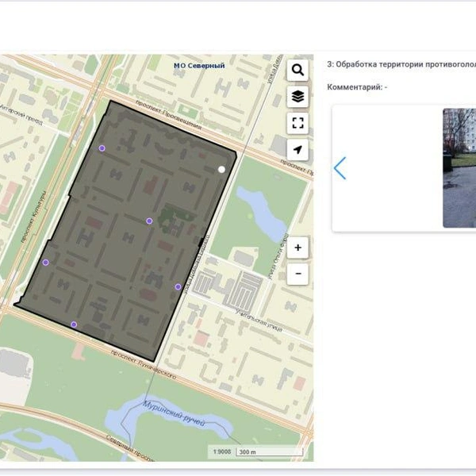
Task: Open the street photo thumbnail
Action: (459, 168)
